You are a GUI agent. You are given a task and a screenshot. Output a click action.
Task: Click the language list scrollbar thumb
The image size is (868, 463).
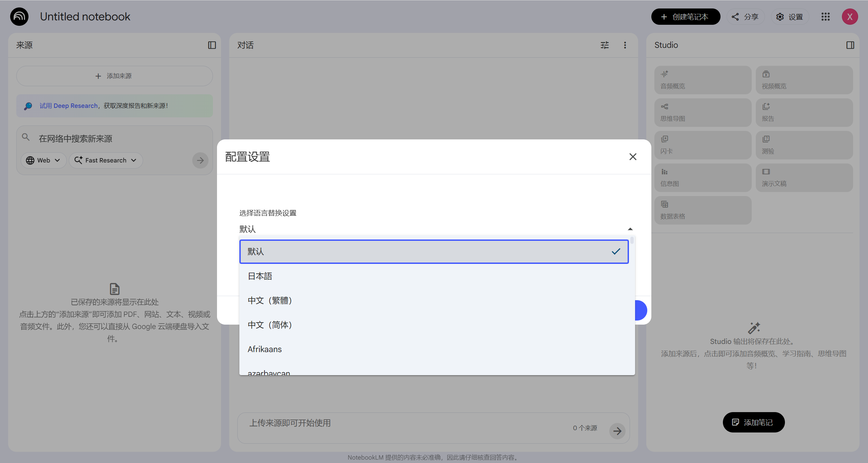pyautogui.click(x=632, y=240)
